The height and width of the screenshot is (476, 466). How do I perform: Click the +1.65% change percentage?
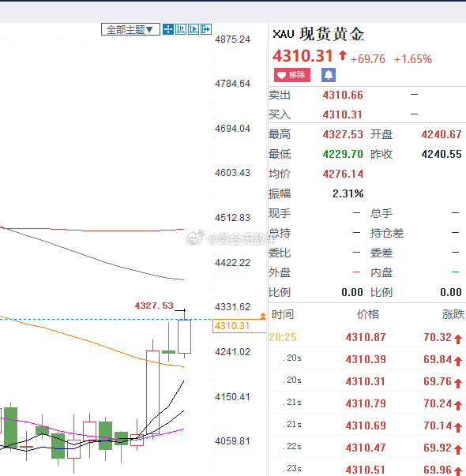point(413,59)
